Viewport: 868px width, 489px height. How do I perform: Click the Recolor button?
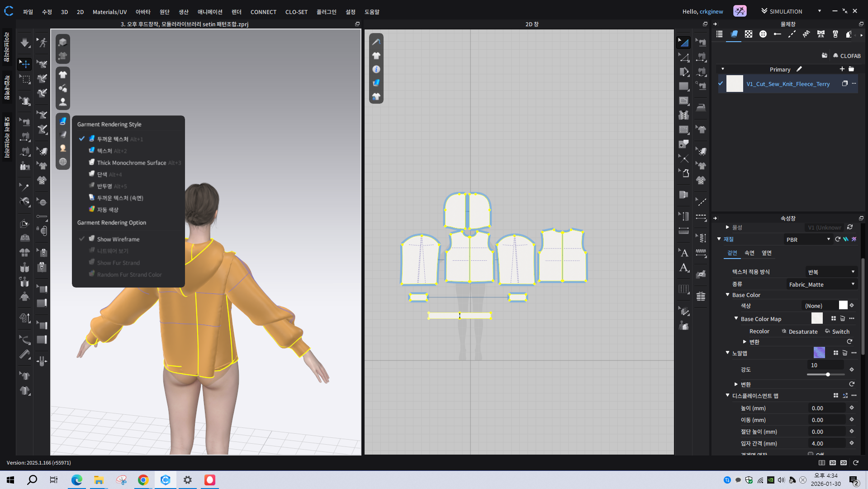759,331
